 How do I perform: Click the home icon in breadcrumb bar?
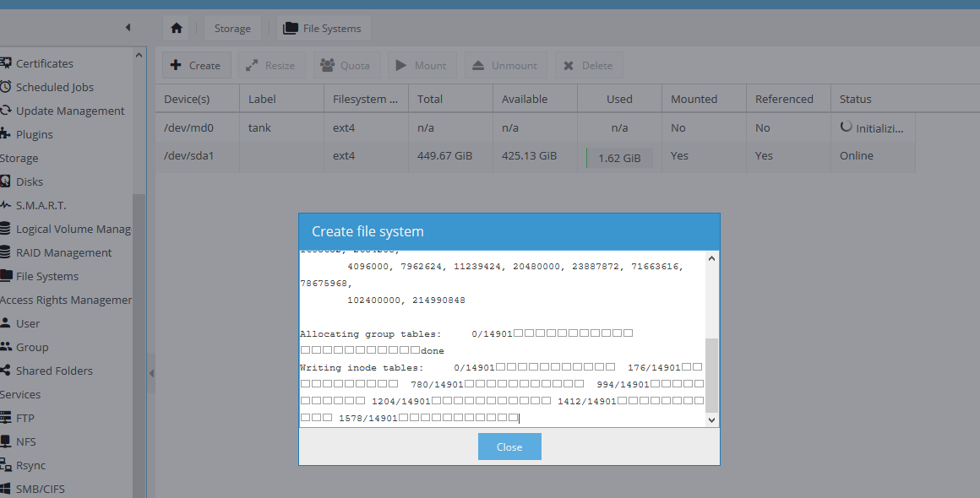pyautogui.click(x=176, y=29)
